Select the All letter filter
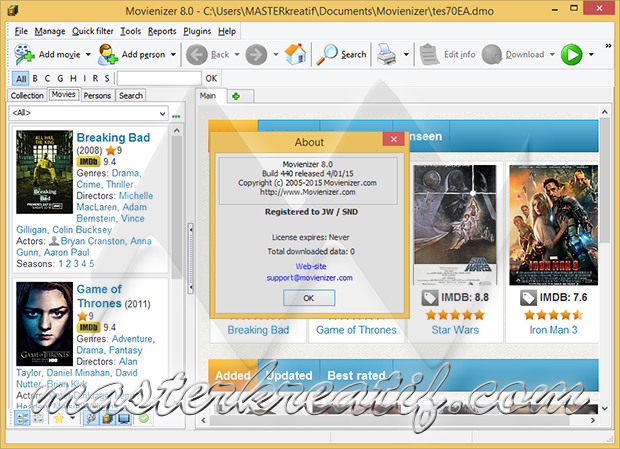 pos(21,79)
